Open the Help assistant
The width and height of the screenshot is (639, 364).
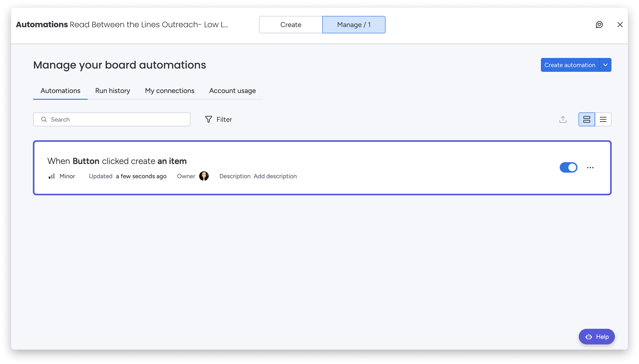(597, 336)
